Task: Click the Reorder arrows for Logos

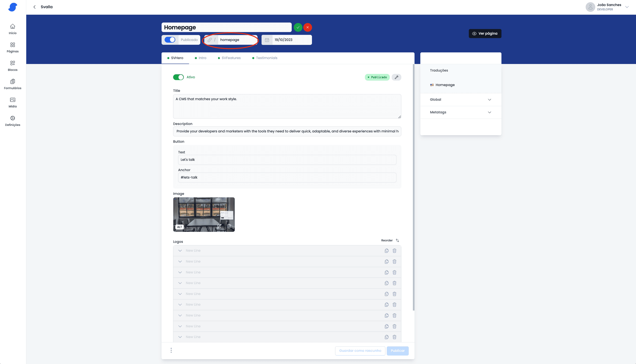Action: pos(397,240)
